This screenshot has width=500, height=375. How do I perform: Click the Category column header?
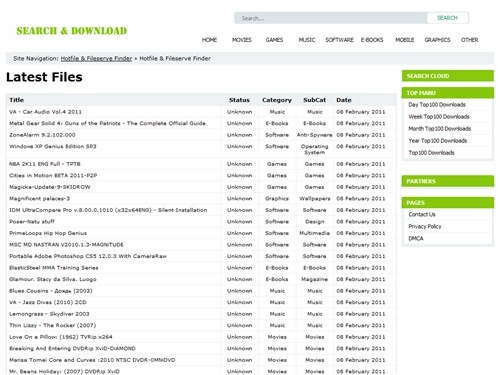(x=277, y=100)
